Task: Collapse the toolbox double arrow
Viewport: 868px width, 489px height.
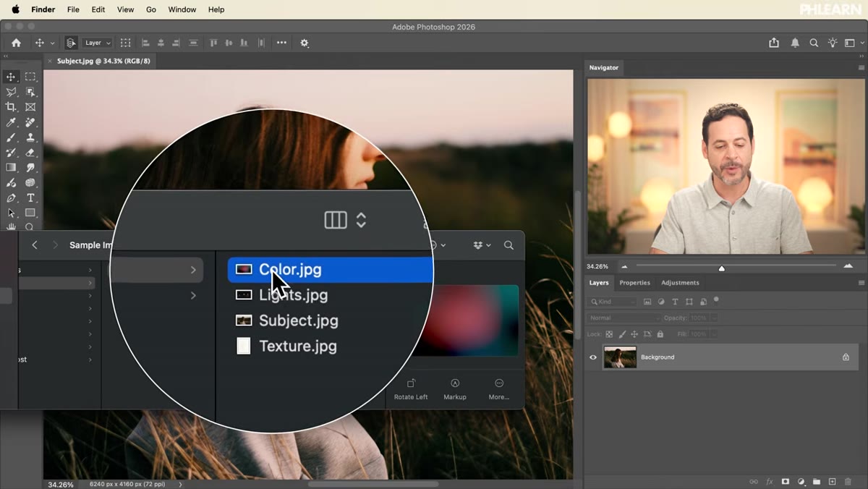Action: 6,56
